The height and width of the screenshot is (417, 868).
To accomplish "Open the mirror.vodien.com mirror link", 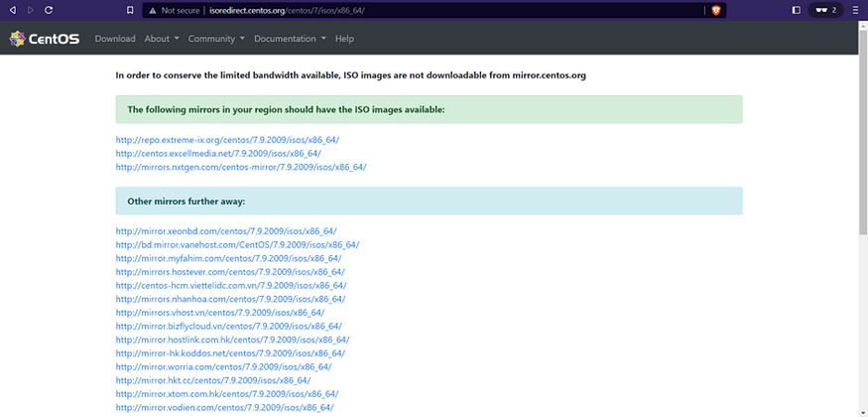I will pos(225,408).
